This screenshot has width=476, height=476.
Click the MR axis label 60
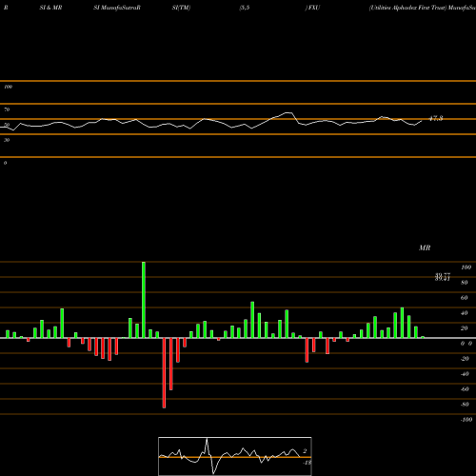465,298
